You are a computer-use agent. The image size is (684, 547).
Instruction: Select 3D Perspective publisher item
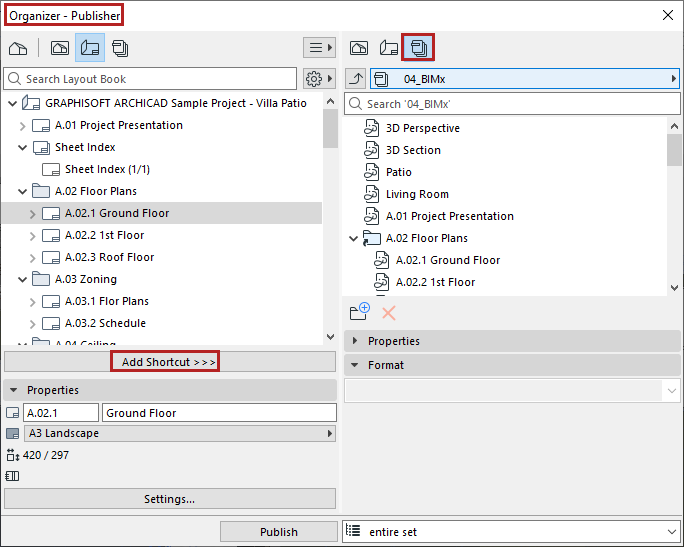[x=423, y=128]
